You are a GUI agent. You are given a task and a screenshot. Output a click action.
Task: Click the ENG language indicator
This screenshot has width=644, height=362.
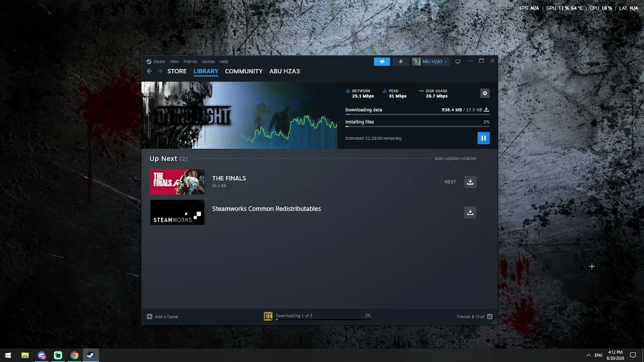point(598,355)
